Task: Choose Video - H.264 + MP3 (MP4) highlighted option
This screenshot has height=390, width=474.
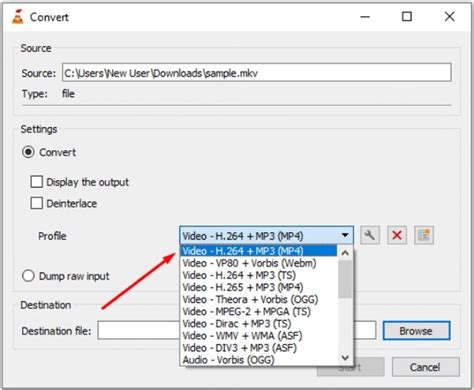Action: [x=259, y=251]
